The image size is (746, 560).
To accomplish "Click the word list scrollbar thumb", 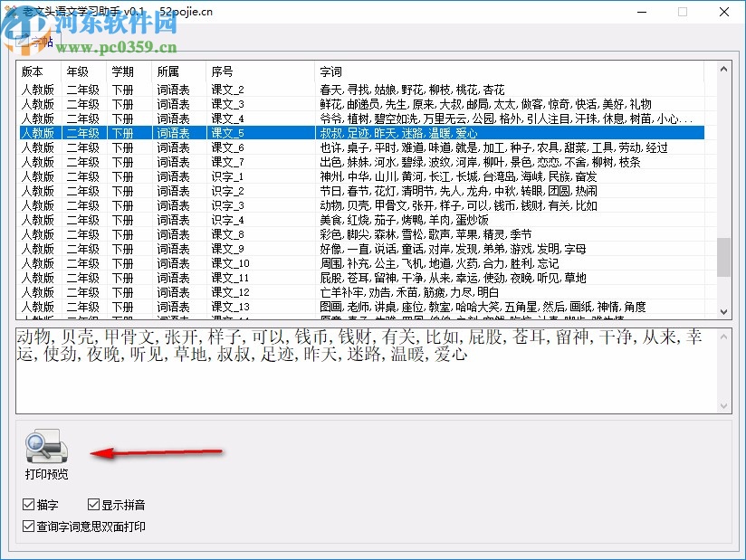I will tap(723, 257).
